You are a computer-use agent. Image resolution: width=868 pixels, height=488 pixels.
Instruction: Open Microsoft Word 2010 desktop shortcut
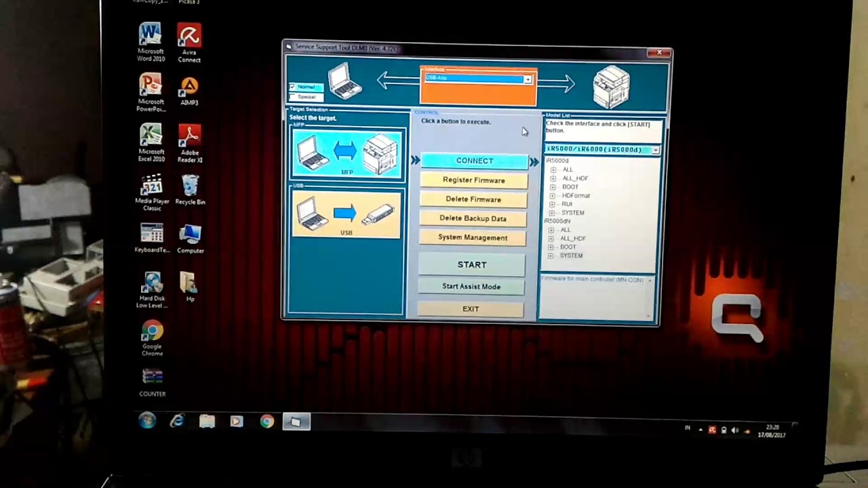pyautogui.click(x=150, y=42)
